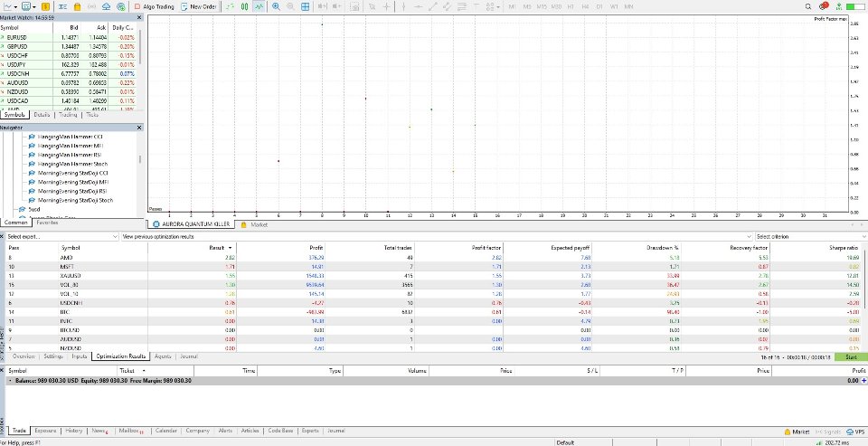Open the tester Overview tab
The width and height of the screenshot is (868, 446).
pyautogui.click(x=24, y=356)
